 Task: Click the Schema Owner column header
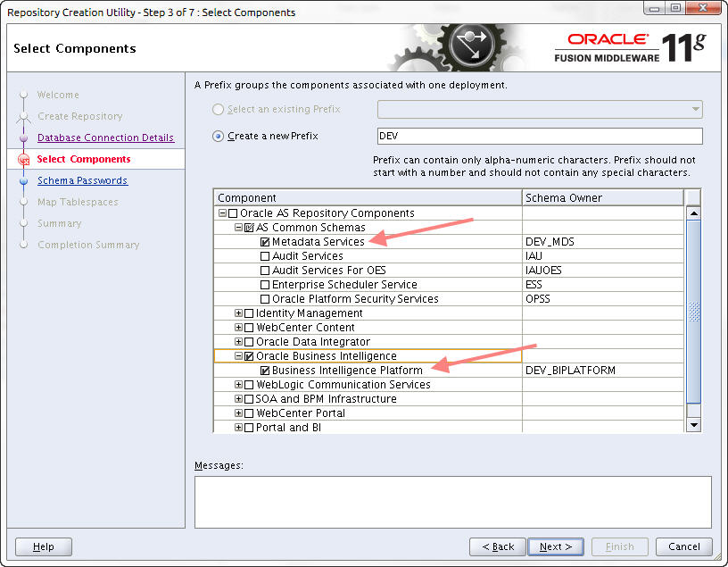point(603,198)
